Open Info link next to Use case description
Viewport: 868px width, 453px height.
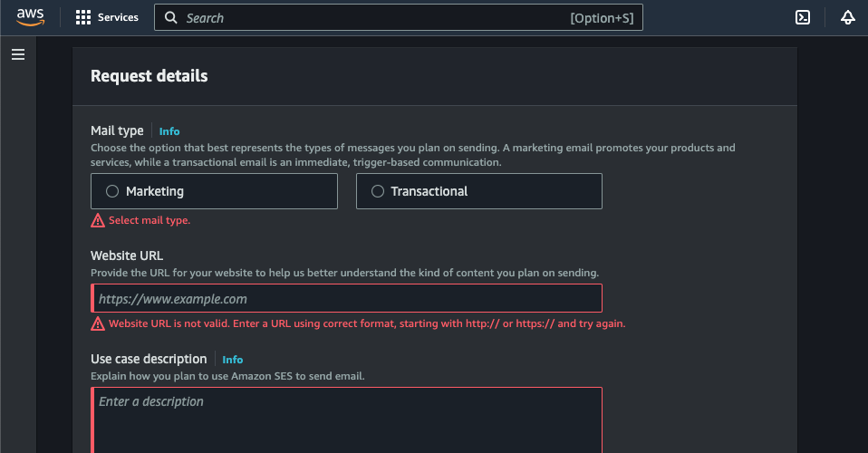[x=233, y=360]
